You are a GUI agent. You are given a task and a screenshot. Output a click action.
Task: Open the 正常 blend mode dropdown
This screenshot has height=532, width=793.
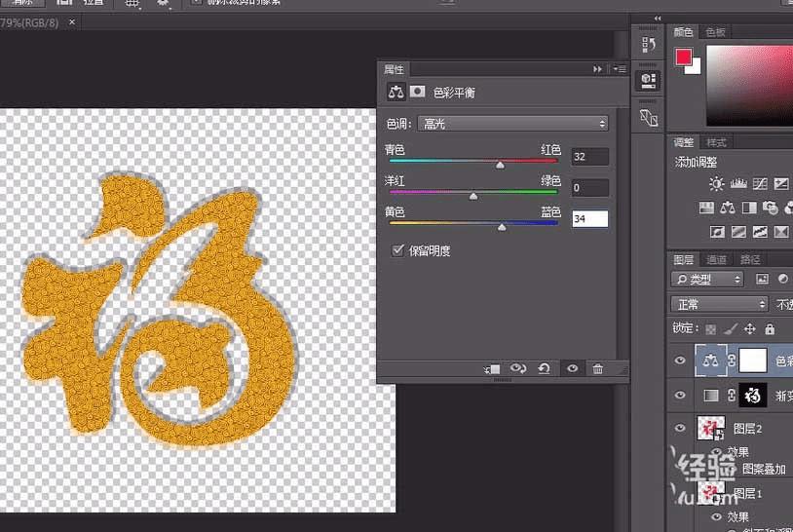click(x=719, y=304)
